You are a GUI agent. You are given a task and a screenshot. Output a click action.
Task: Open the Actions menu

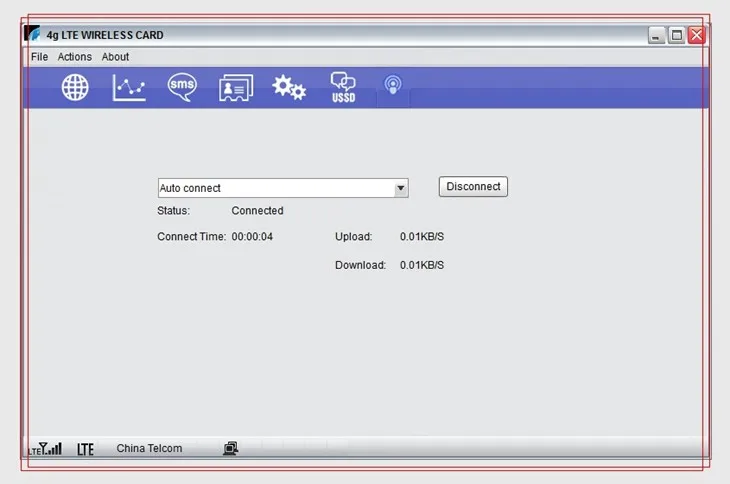coord(74,57)
